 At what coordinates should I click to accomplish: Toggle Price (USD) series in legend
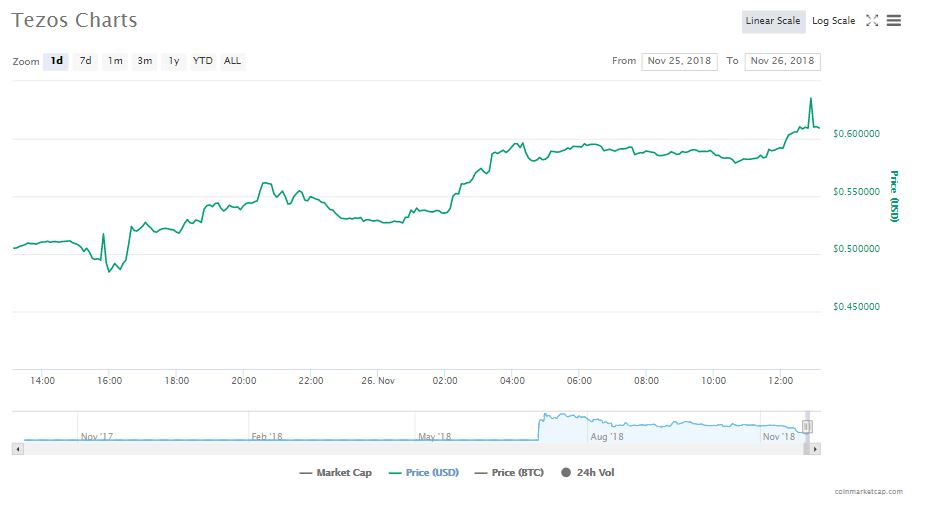tap(424, 473)
